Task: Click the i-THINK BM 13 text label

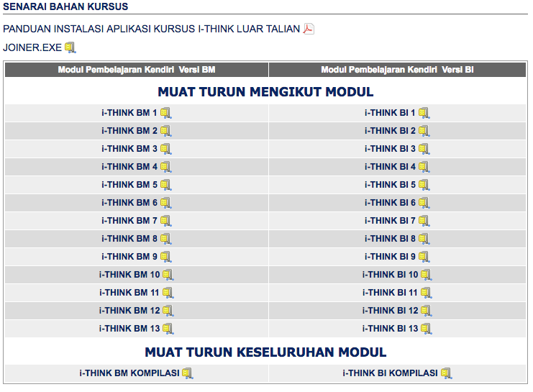Action: pyautogui.click(x=129, y=329)
